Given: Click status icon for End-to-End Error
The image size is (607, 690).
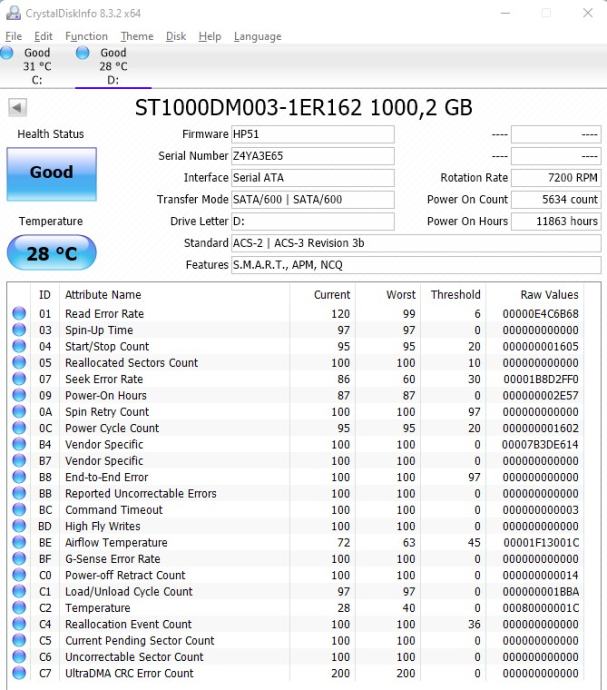Looking at the screenshot, I should pos(19,477).
